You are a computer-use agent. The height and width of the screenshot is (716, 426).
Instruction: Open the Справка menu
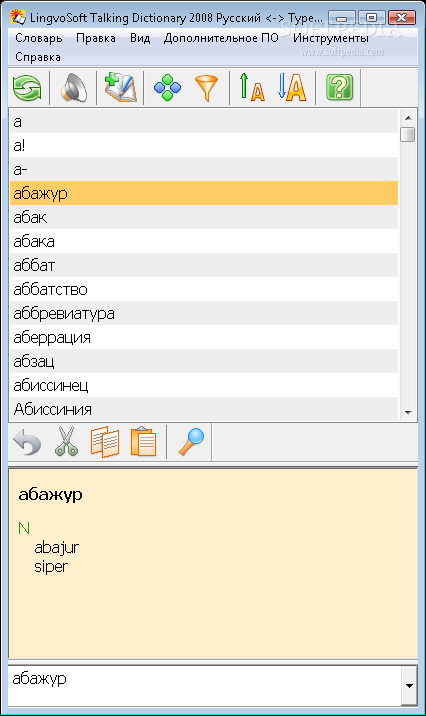tap(38, 57)
